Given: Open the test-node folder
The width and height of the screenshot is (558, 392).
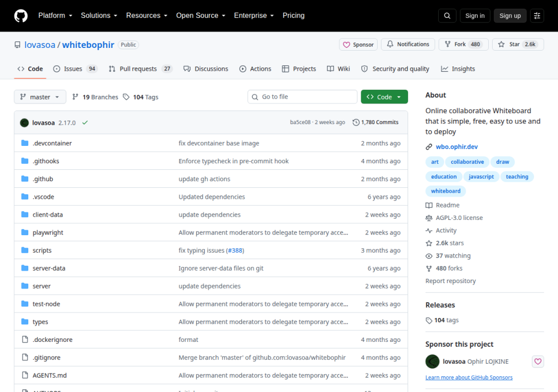Looking at the screenshot, I should tap(46, 304).
